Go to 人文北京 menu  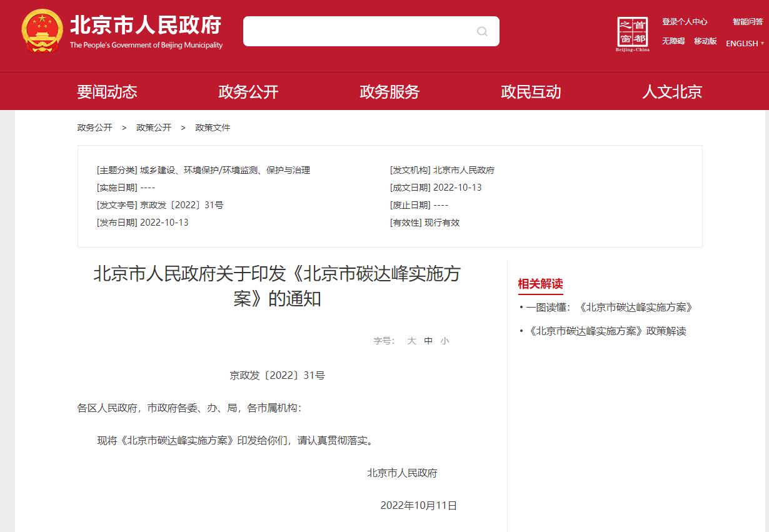(672, 92)
